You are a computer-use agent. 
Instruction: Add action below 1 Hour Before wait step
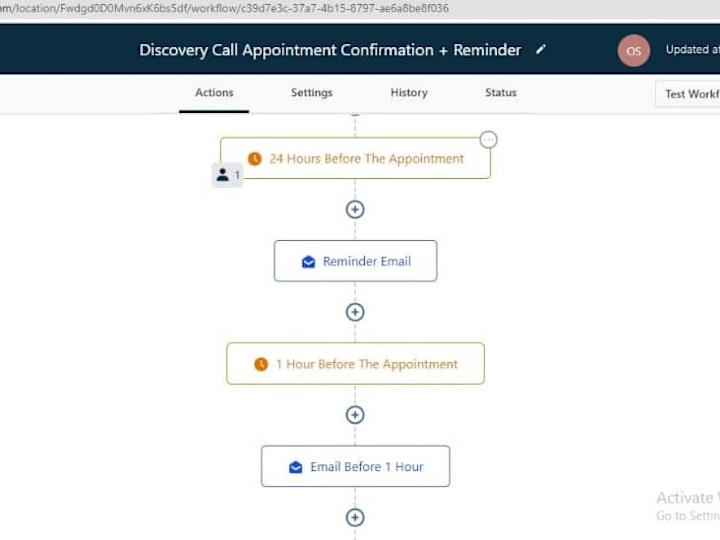(x=355, y=415)
